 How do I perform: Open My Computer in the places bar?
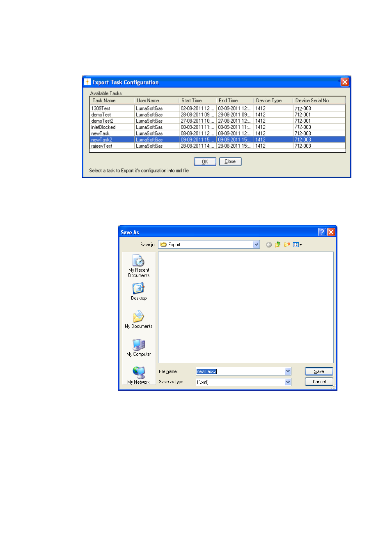coord(139,348)
